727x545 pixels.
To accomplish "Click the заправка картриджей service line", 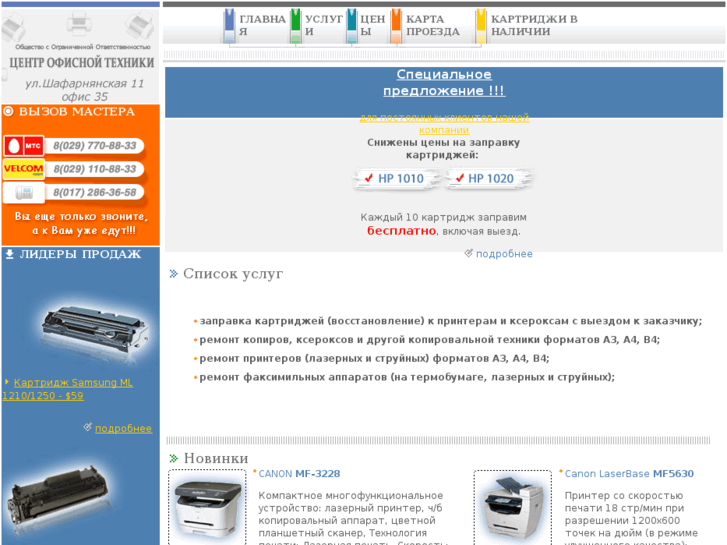I will coord(451,321).
